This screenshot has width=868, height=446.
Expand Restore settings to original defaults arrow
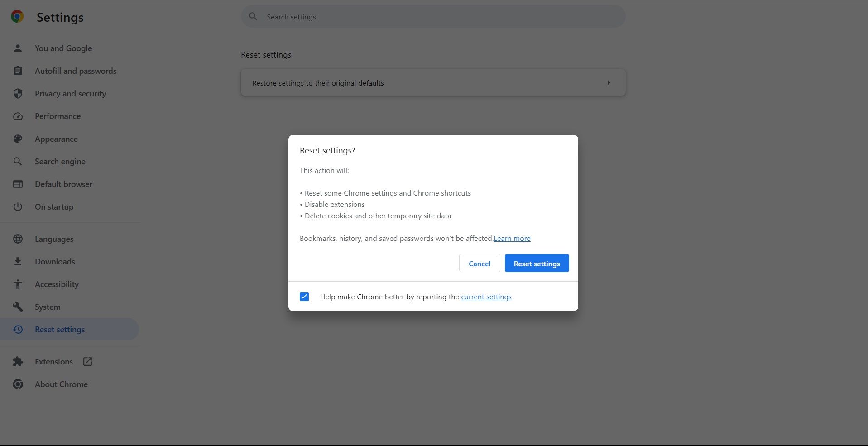click(609, 83)
